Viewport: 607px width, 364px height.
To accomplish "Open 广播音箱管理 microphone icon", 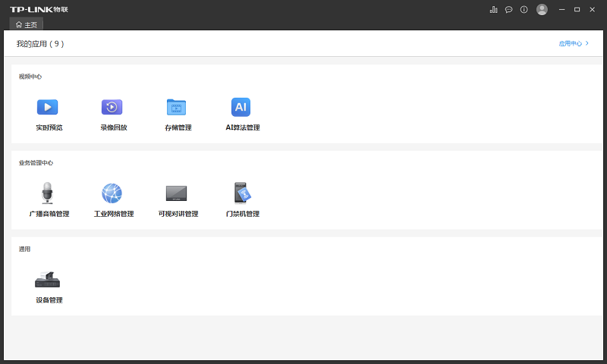I will point(47,193).
